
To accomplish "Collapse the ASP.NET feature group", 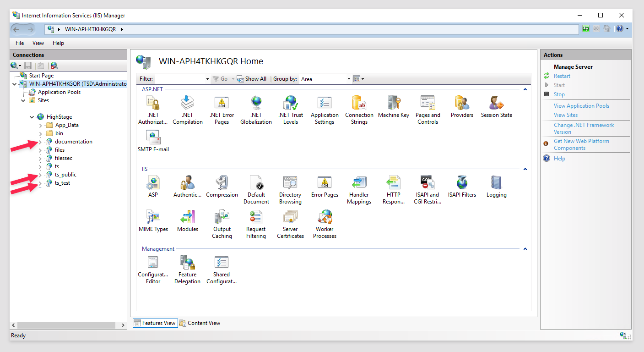I will (x=525, y=89).
